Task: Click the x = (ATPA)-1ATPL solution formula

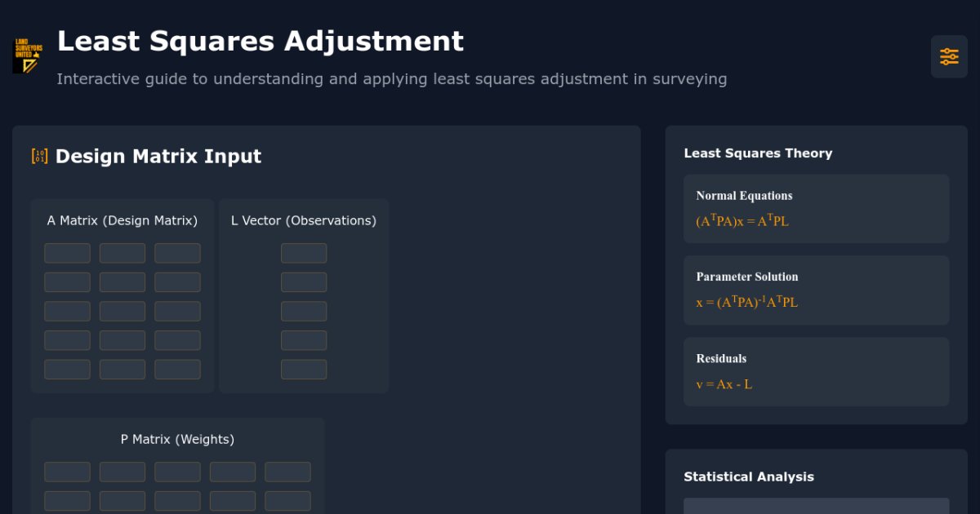Action: tap(746, 302)
